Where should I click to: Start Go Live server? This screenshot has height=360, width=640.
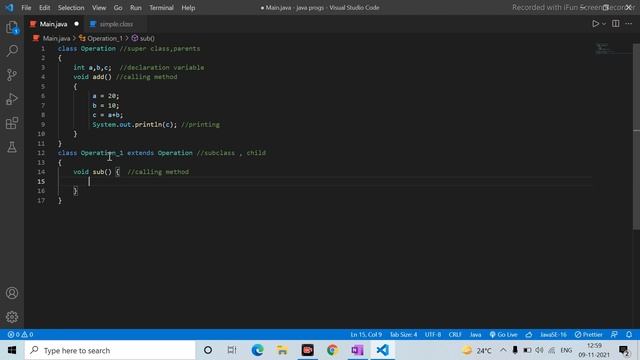[503, 335]
